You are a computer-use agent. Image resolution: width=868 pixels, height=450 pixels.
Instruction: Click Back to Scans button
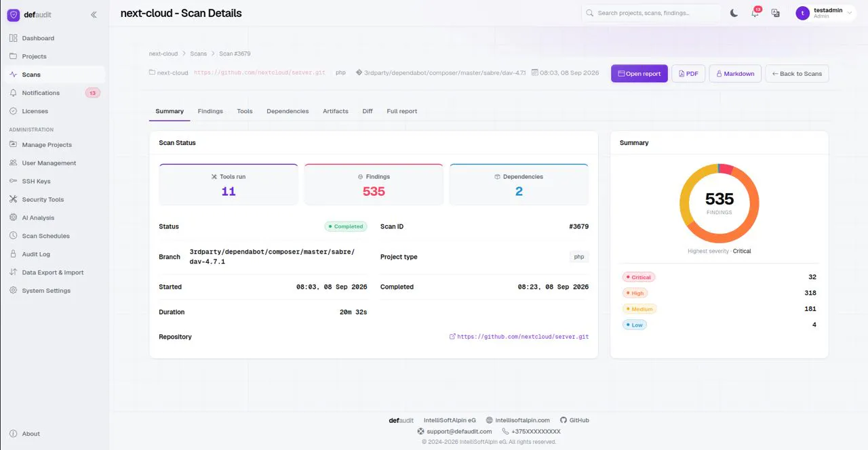point(797,73)
